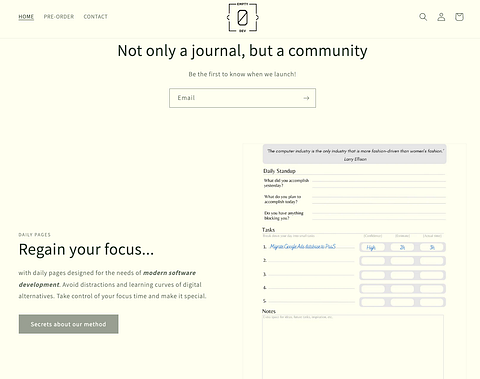Click the Tasks heading in journal image
The height and width of the screenshot is (379, 480).
[268, 230]
